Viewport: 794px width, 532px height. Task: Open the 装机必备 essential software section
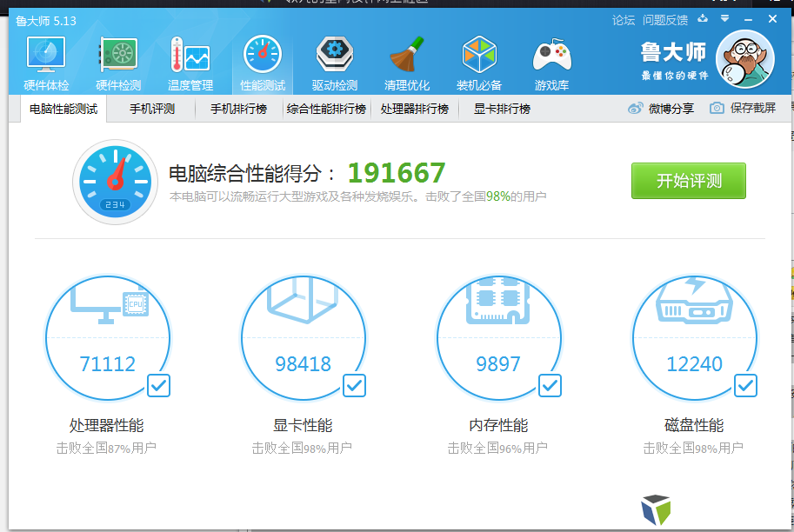pos(478,63)
